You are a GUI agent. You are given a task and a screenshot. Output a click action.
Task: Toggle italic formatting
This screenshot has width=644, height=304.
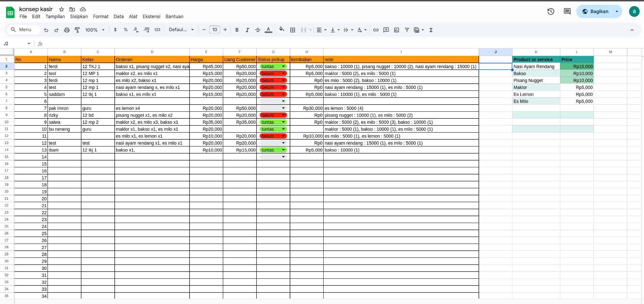click(x=247, y=30)
